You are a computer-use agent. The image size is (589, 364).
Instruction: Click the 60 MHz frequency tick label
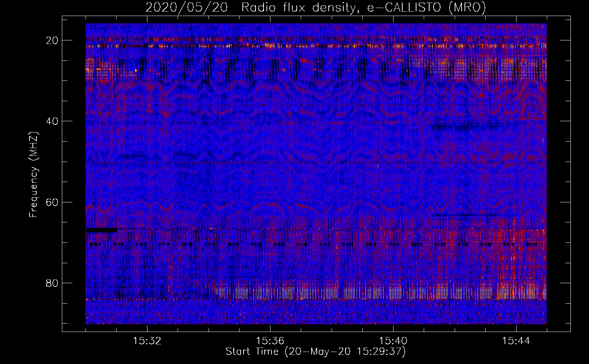pos(52,202)
